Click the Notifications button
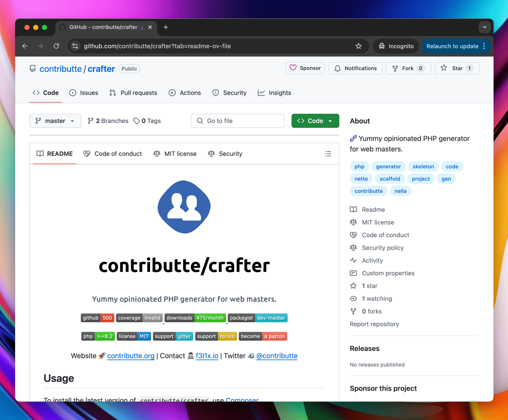This screenshot has width=508, height=420. 355,68
